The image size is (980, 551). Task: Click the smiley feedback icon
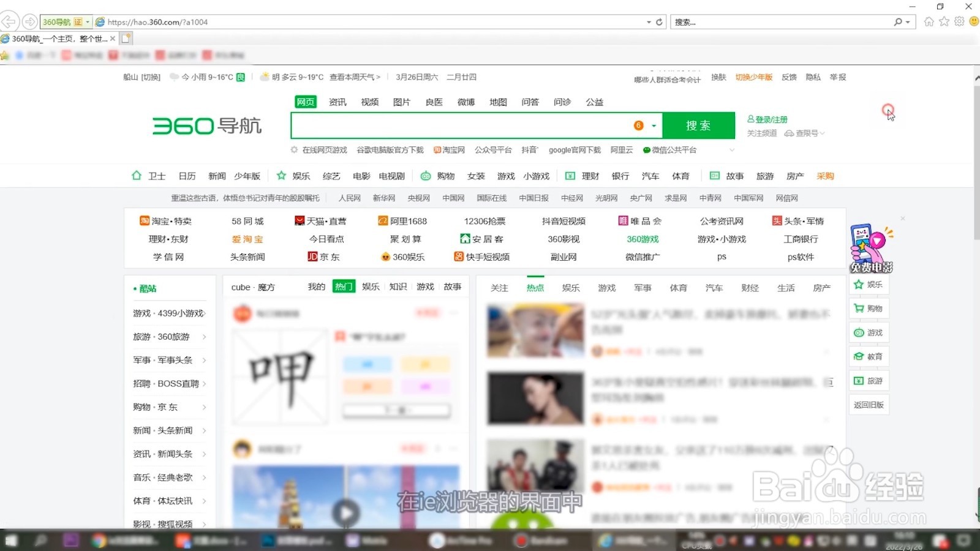tap(974, 21)
